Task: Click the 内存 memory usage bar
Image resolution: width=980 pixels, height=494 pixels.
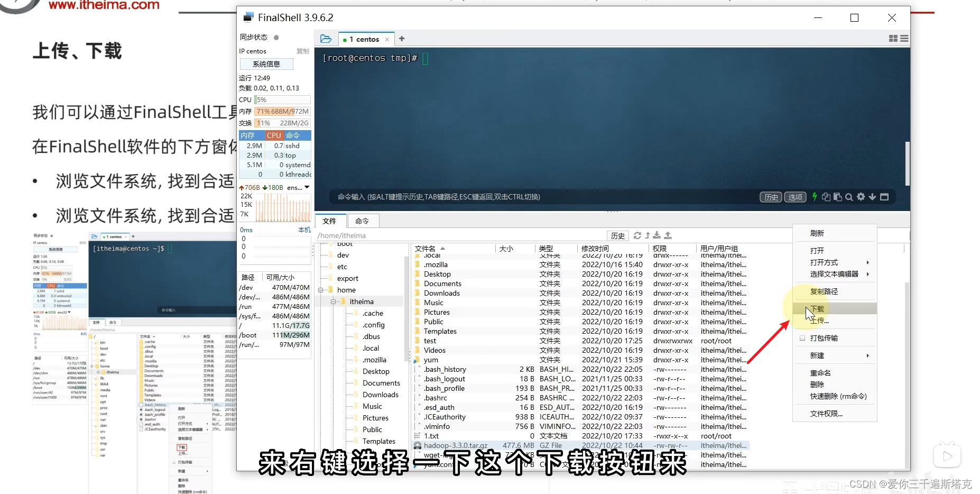Action: [x=281, y=111]
